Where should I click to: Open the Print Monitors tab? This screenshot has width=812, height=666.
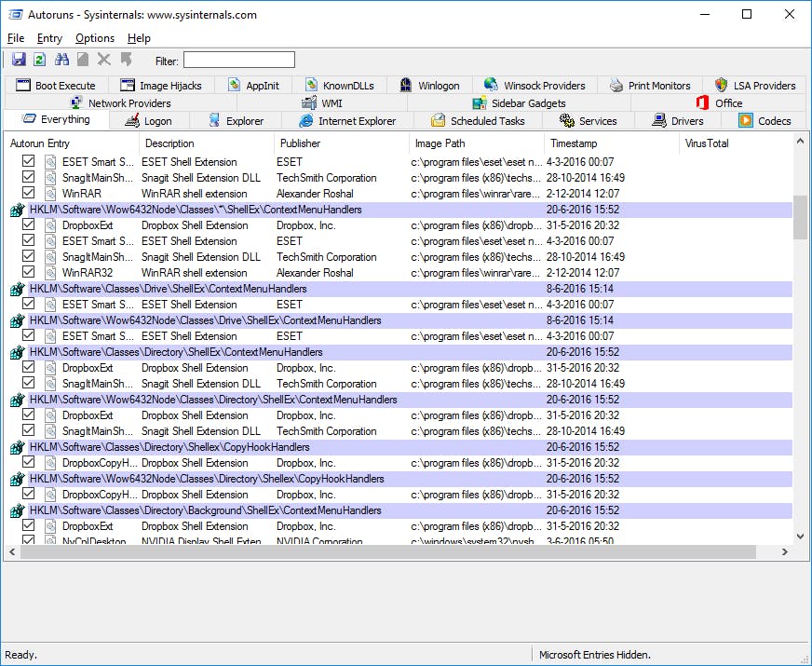(x=651, y=84)
